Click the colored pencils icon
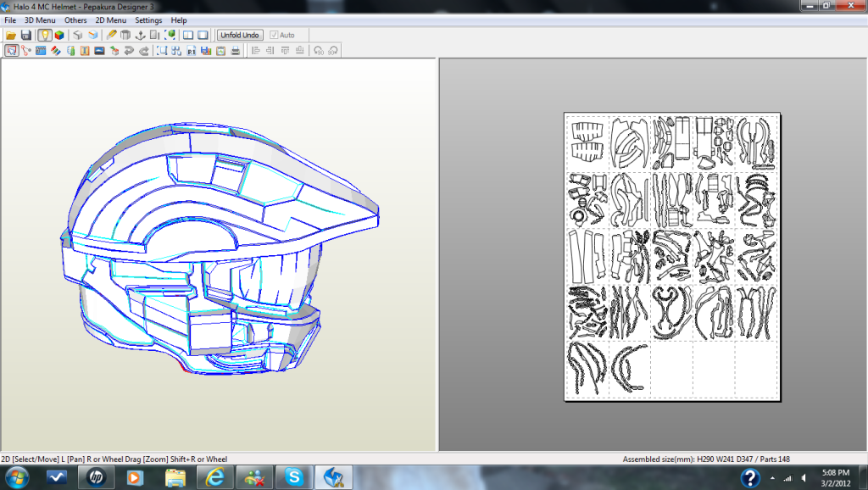The width and height of the screenshot is (868, 490). coord(55,50)
